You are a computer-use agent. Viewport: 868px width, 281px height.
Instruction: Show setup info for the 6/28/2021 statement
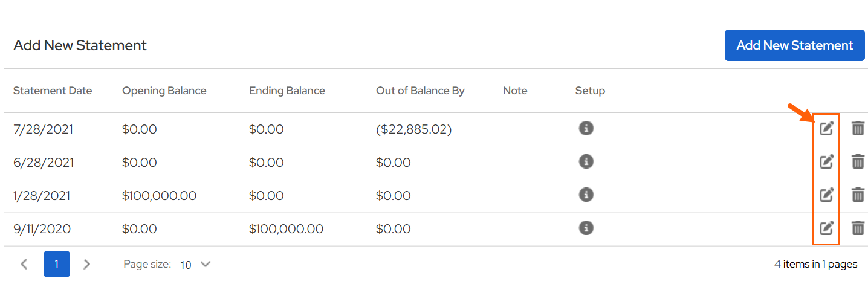pos(586,161)
